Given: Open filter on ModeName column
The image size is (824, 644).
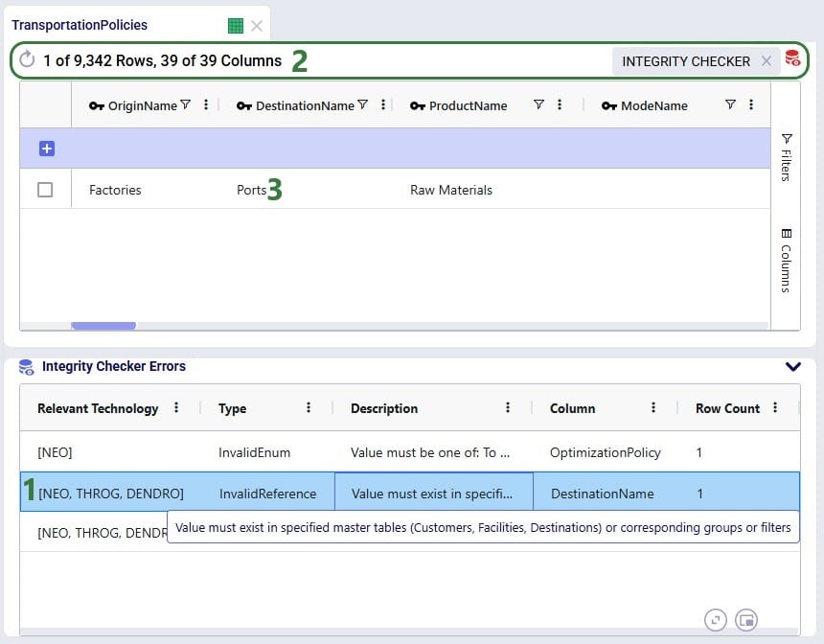Looking at the screenshot, I should click(730, 105).
